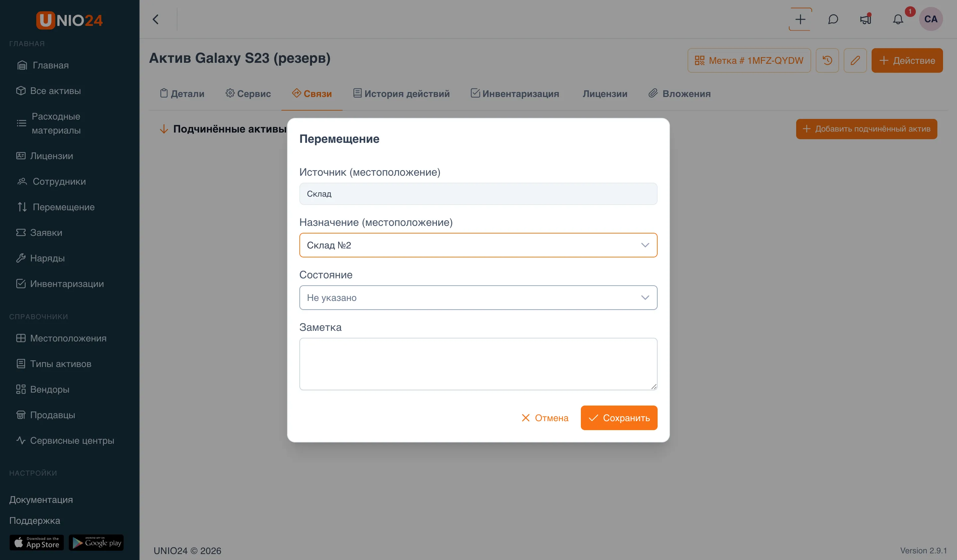
Task: Click into the Заметка text area
Action: [478, 364]
